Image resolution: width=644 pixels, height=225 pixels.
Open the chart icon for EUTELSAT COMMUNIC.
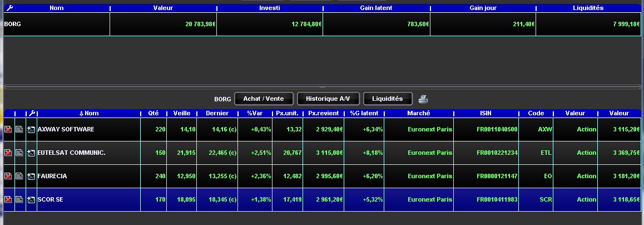coord(31,153)
